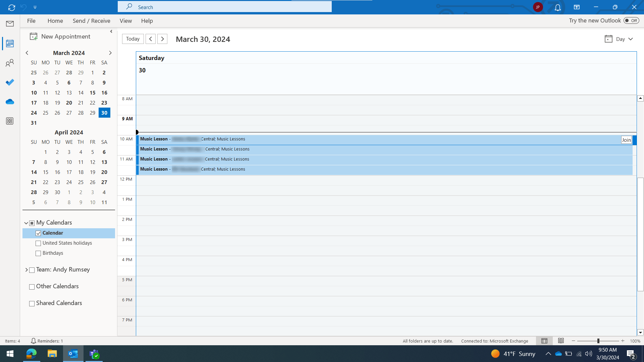Collapse the folder pane arrow
The height and width of the screenshot is (362, 644).
[111, 32]
